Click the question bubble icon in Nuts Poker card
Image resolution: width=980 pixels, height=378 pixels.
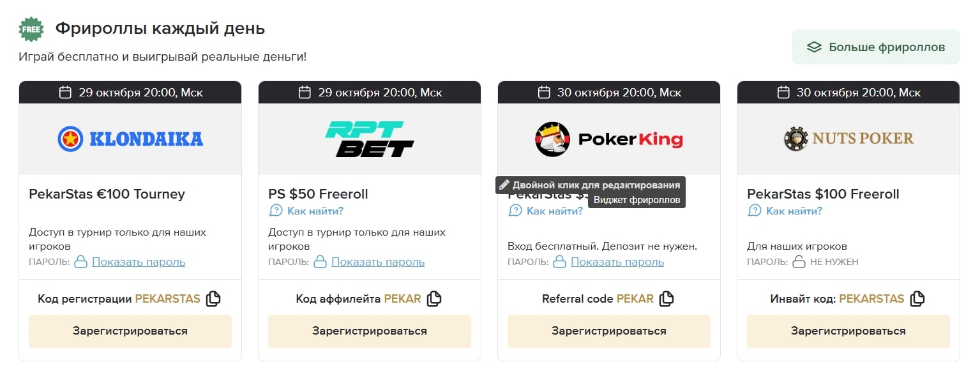tap(755, 211)
